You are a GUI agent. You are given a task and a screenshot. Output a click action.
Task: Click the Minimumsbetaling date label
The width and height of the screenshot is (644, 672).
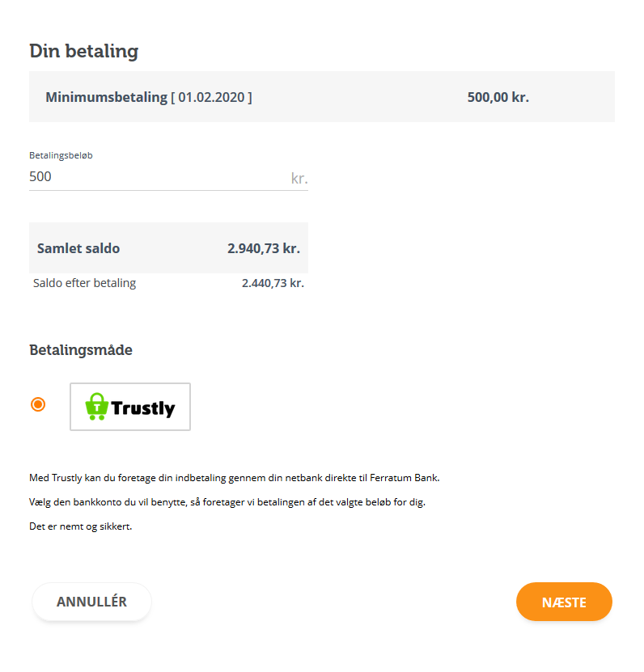149,97
